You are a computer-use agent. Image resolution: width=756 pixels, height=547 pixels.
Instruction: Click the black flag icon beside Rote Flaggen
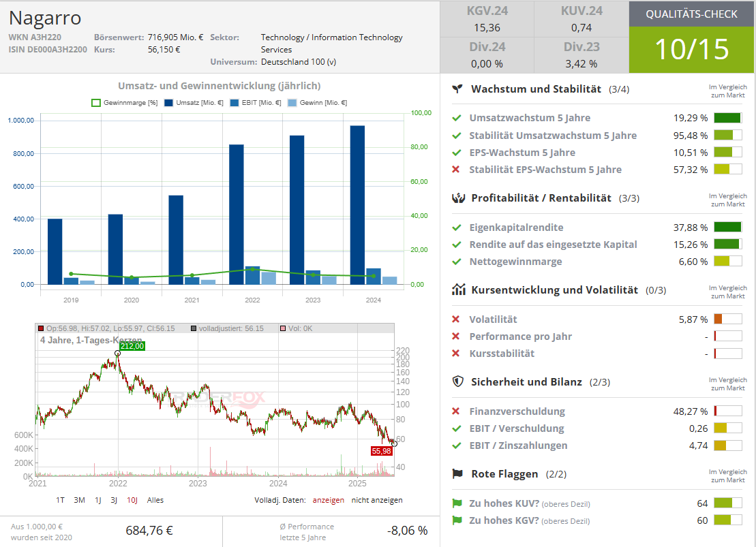pyautogui.click(x=457, y=473)
